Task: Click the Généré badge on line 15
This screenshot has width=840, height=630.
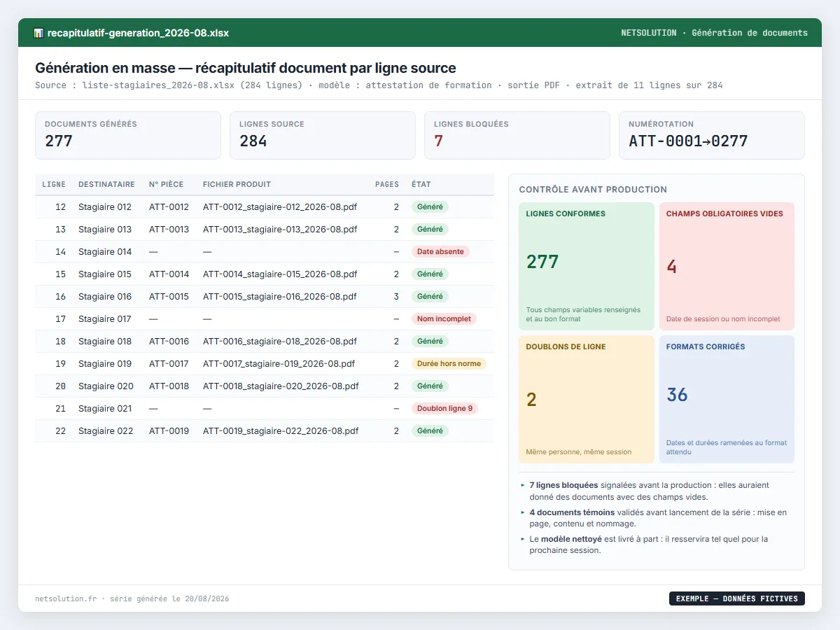Action: (x=430, y=274)
